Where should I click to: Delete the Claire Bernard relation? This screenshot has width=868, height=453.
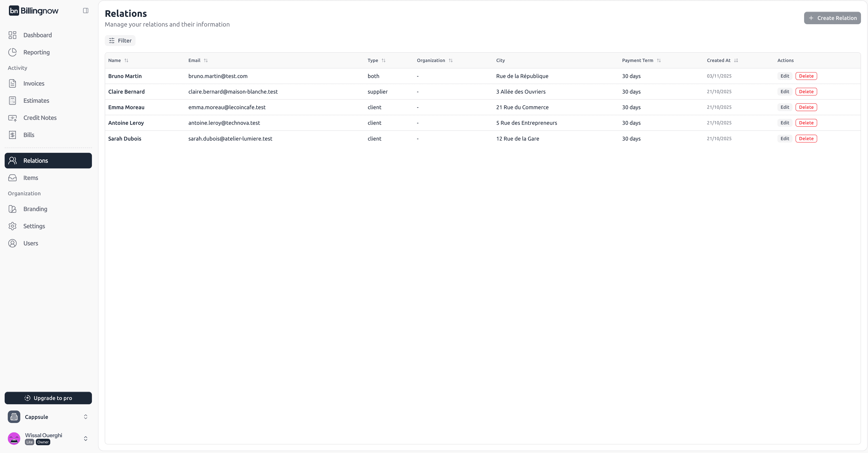806,92
